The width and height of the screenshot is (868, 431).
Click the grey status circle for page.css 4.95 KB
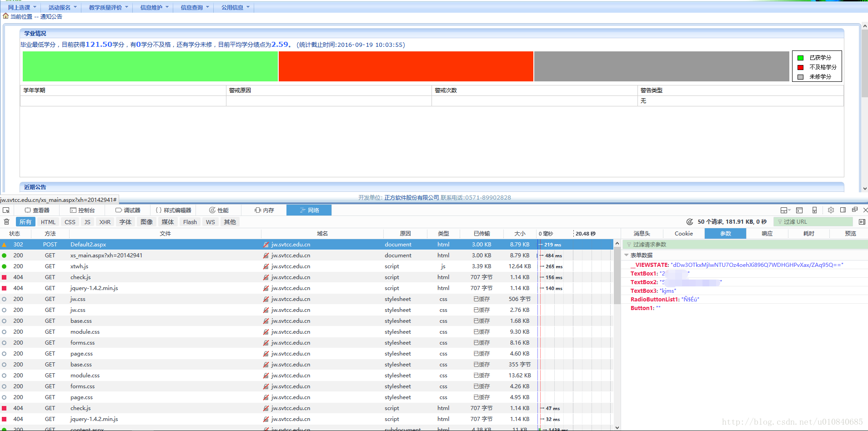[4, 397]
